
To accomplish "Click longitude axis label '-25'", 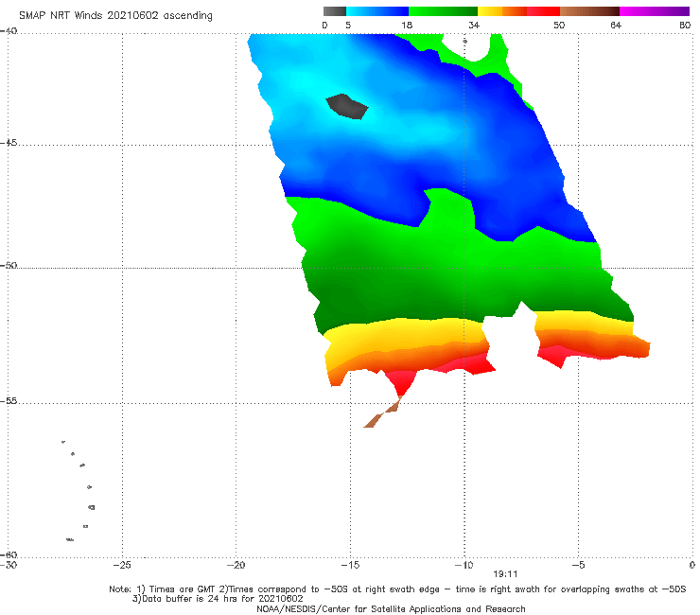I will (121, 566).
